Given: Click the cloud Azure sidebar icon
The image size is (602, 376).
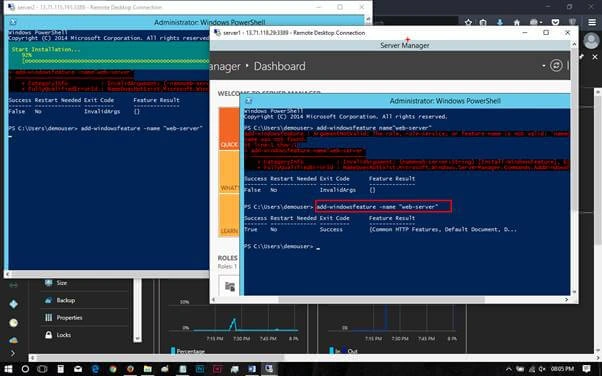Looking at the screenshot, I should tap(13, 340).
